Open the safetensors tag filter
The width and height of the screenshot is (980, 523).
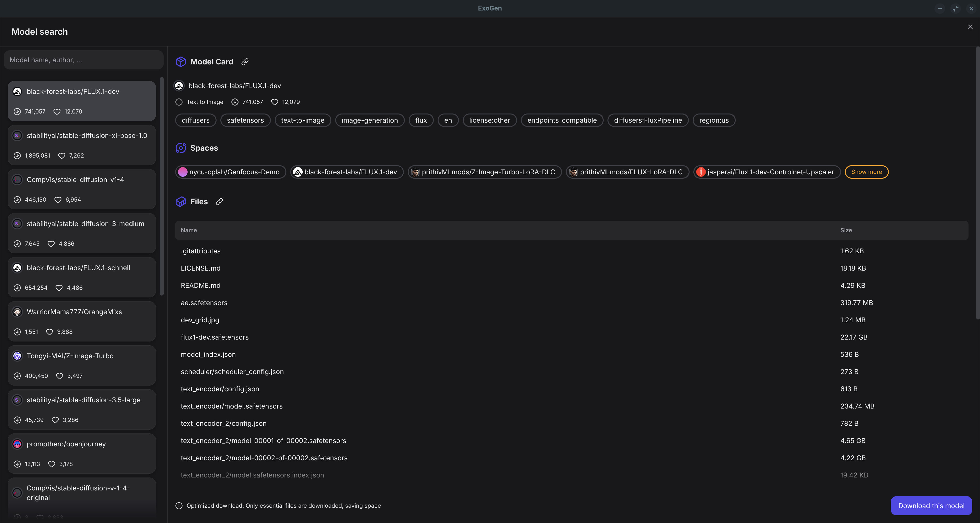tap(245, 120)
